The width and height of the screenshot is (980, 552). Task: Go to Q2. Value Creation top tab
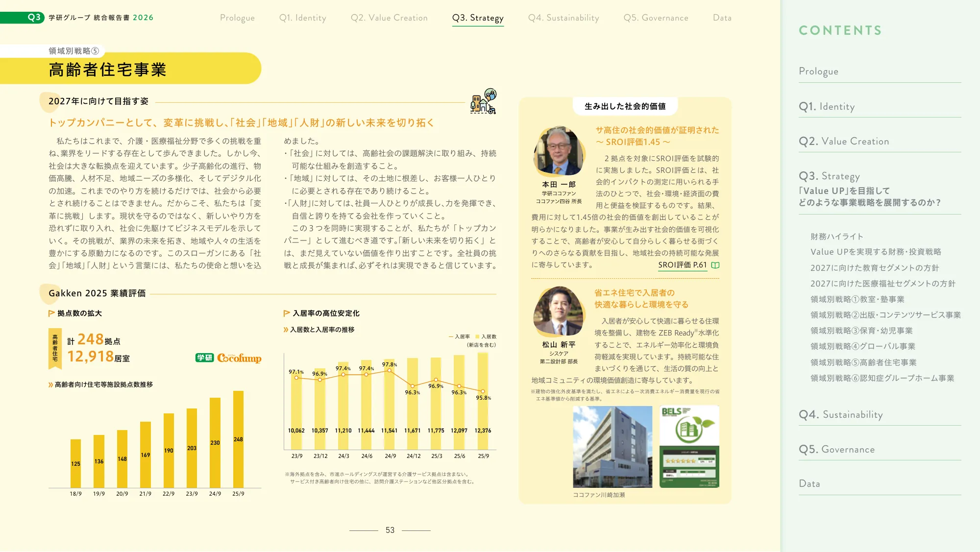click(x=389, y=18)
